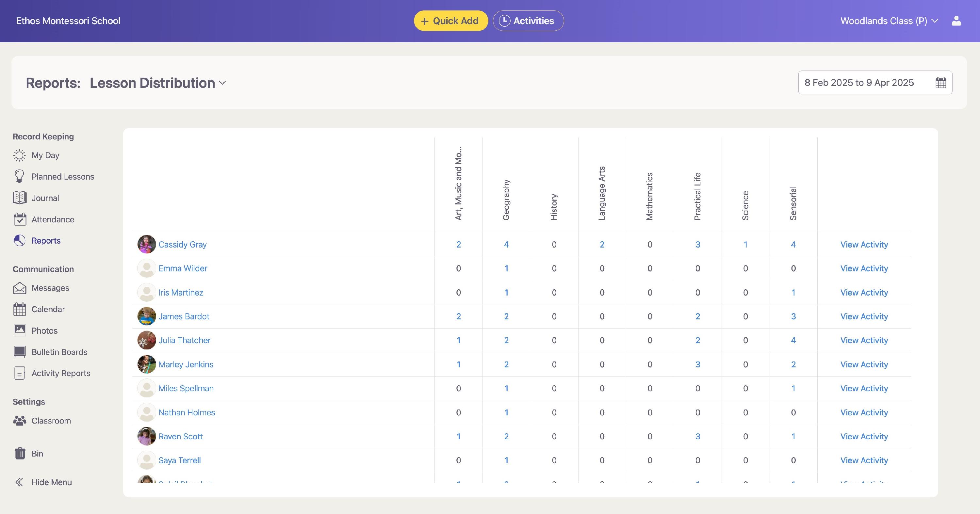Viewport: 980px width, 514px height.
Task: Click James Bardot's profile photo thumbnail
Action: 146,316
